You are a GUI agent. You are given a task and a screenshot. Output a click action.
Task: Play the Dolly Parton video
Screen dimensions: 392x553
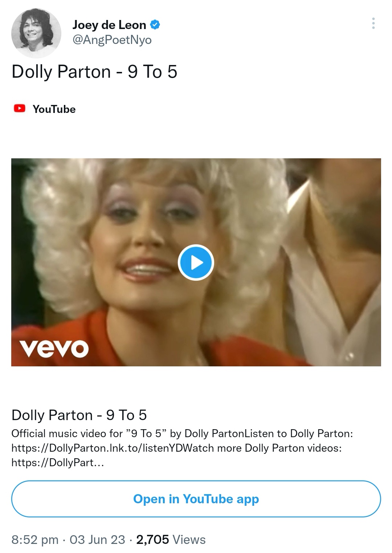196,263
